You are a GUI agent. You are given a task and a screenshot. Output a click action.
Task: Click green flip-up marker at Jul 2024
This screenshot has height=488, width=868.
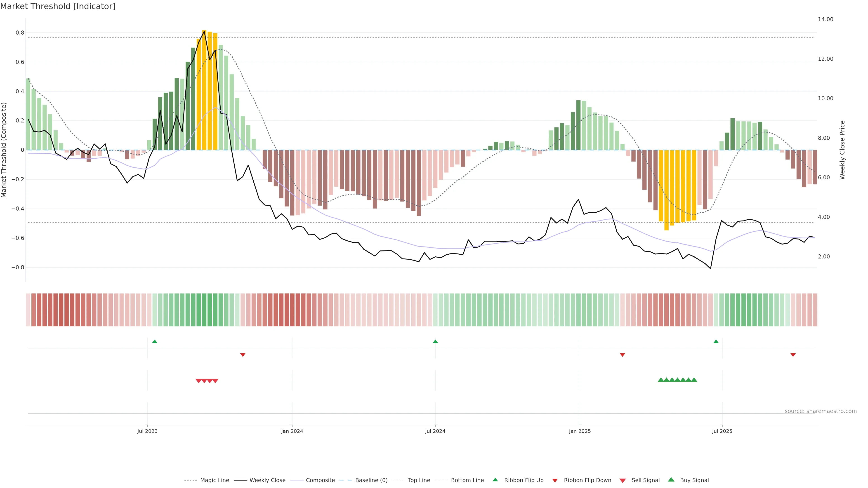[x=435, y=342]
